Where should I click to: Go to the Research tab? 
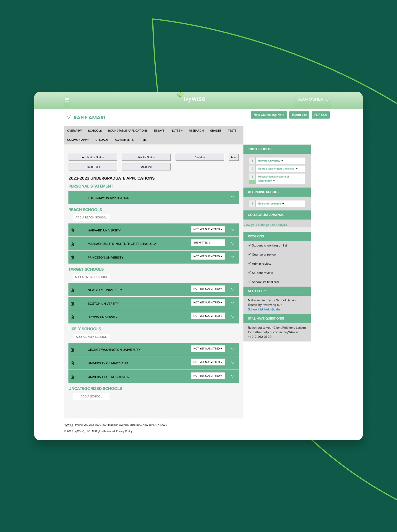pos(196,131)
